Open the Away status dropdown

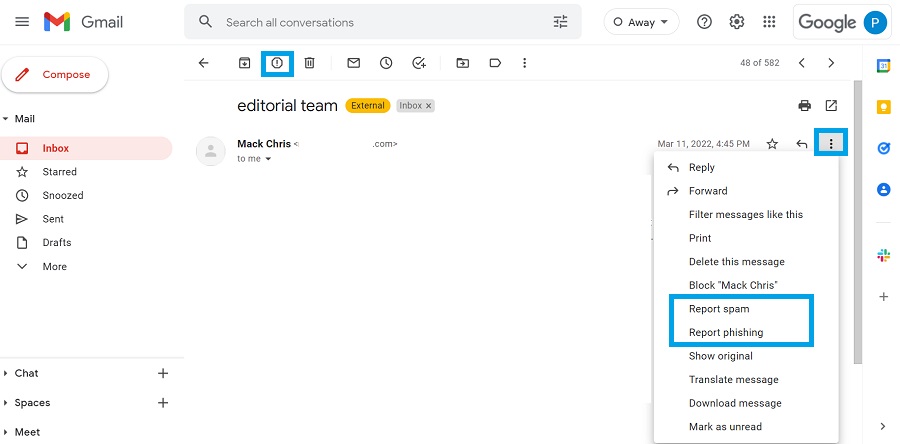pos(641,22)
